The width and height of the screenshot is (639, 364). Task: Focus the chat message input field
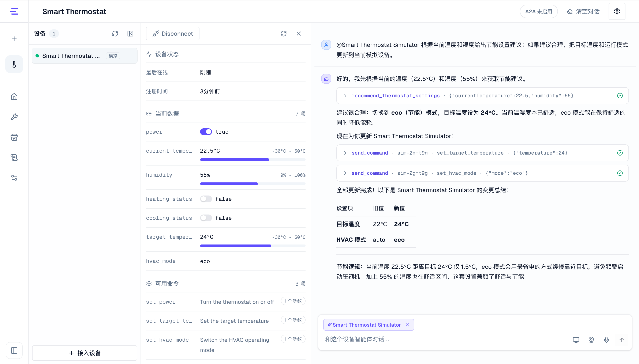click(445, 339)
